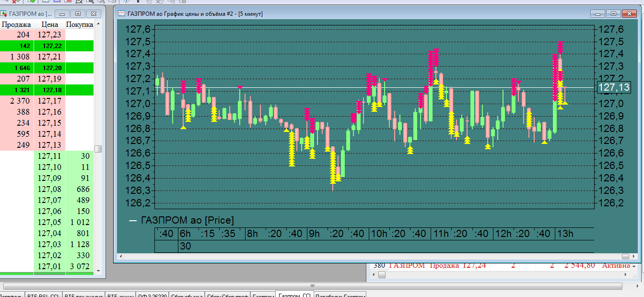Close the График цены и объёма #2 chart window
This screenshot has height=297, width=644.
click(628, 14)
